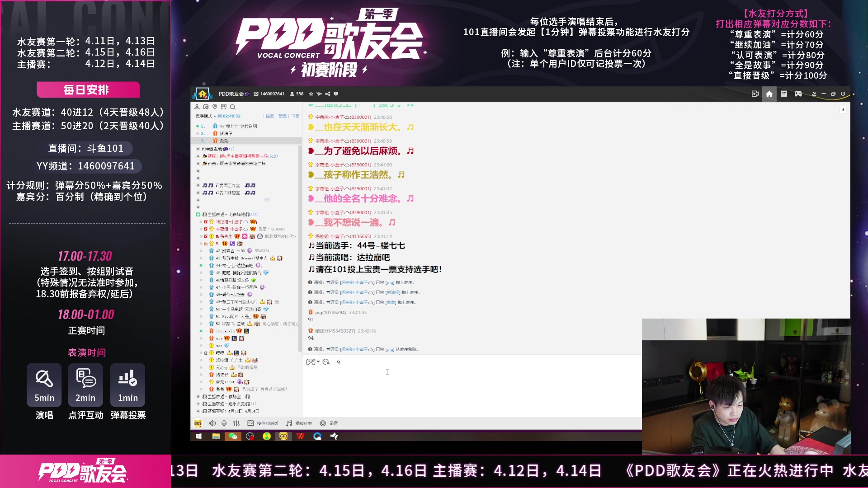Click the headset service icon above user list

206,107
